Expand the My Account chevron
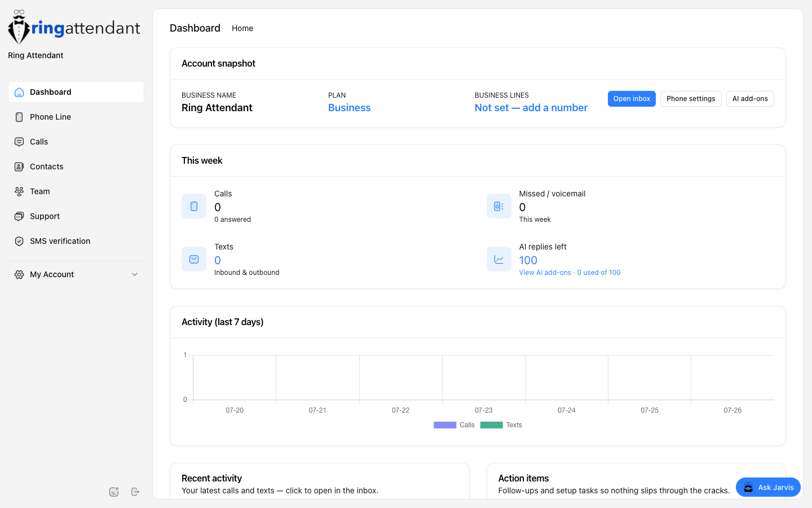This screenshot has width=812, height=508. tap(135, 274)
